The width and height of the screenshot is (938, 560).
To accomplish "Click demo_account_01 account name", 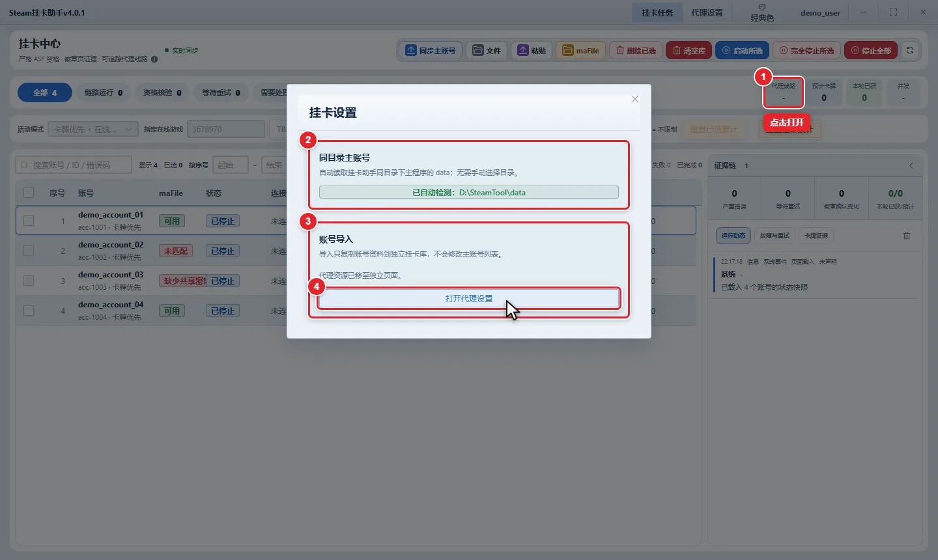I will click(x=111, y=215).
